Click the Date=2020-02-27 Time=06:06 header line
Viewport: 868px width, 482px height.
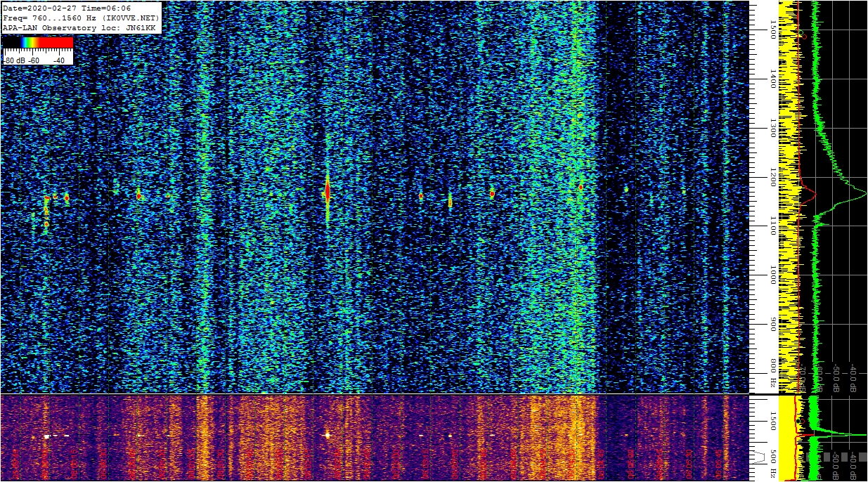point(67,8)
